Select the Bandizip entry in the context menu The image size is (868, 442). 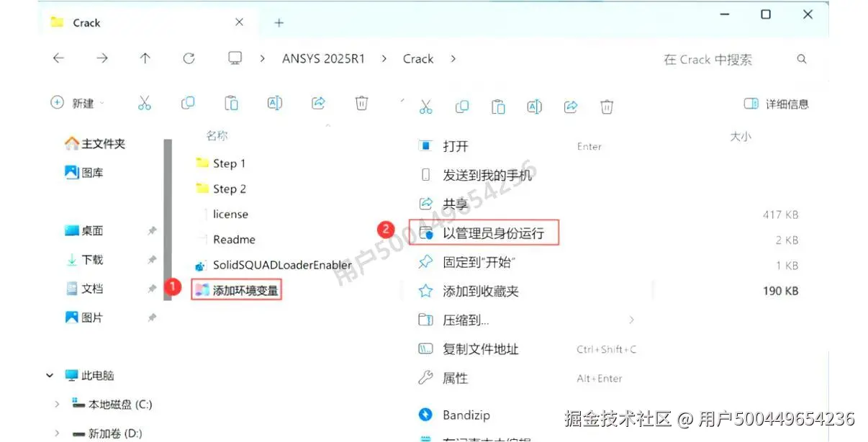466,415
